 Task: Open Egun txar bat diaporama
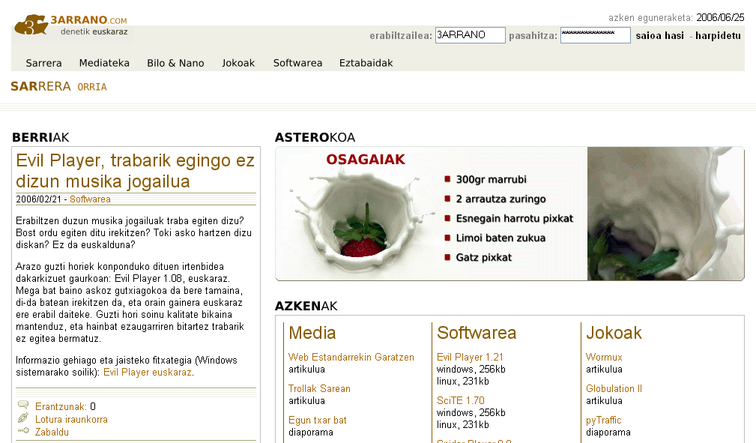coord(317,420)
